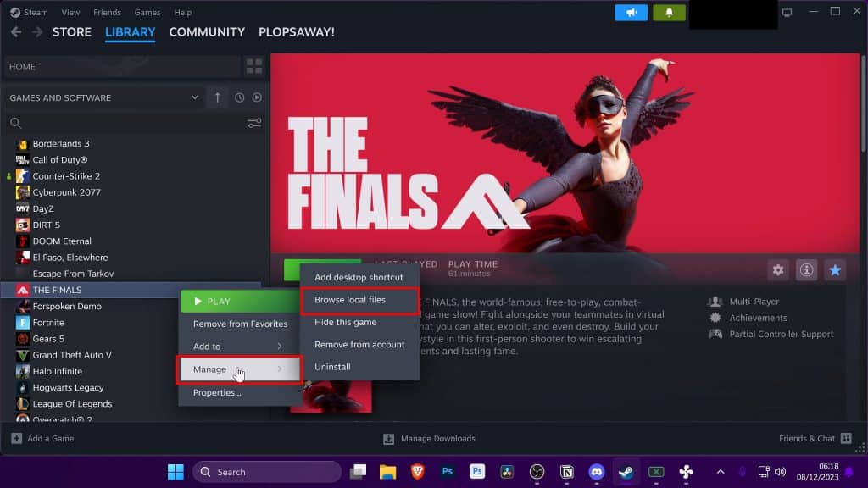This screenshot has width=868, height=488.
Task: Open OBS Studio from the taskbar
Action: 537,472
